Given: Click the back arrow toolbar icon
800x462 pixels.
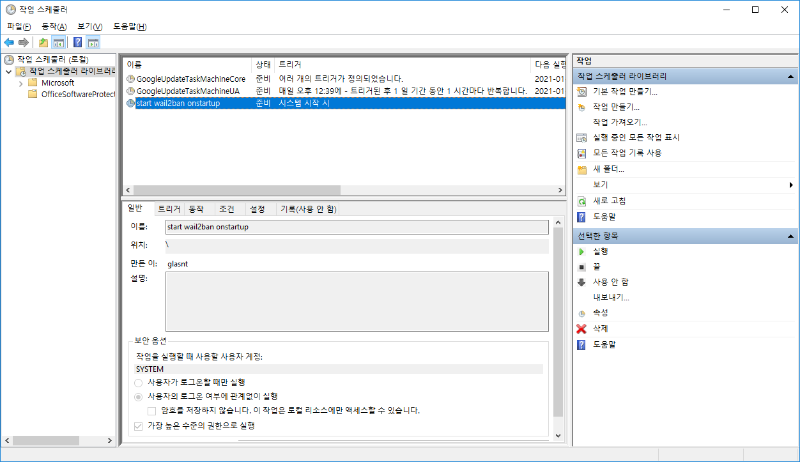Looking at the screenshot, I should 9,43.
